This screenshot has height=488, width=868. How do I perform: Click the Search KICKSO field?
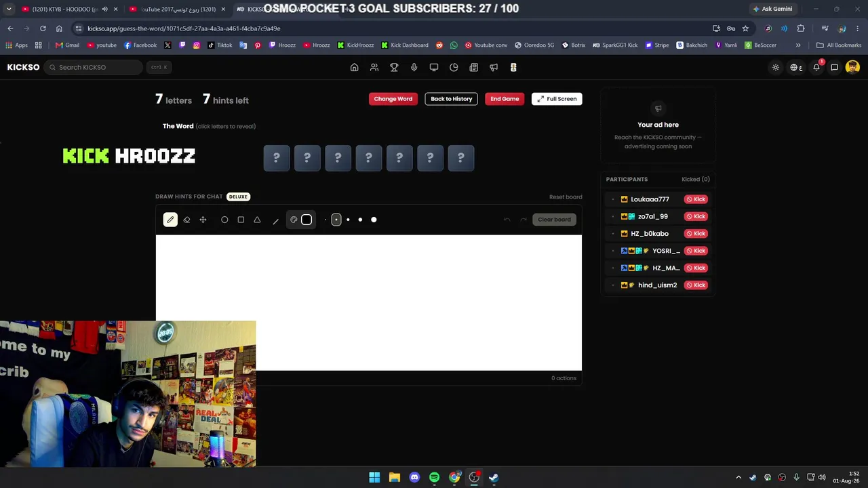pyautogui.click(x=93, y=67)
